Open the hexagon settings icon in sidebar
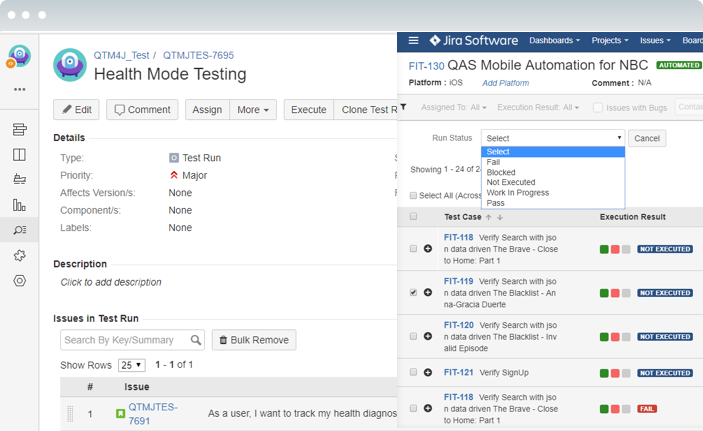 pos(19,281)
